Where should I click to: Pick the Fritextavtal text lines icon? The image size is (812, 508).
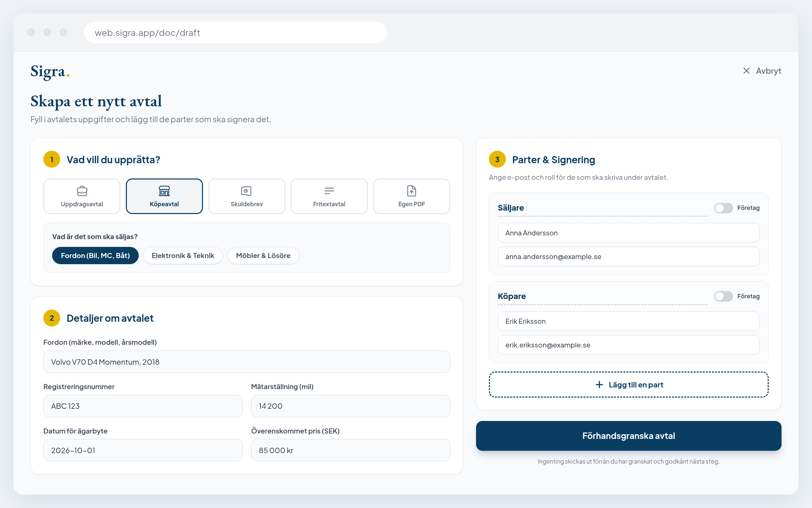pos(329,191)
